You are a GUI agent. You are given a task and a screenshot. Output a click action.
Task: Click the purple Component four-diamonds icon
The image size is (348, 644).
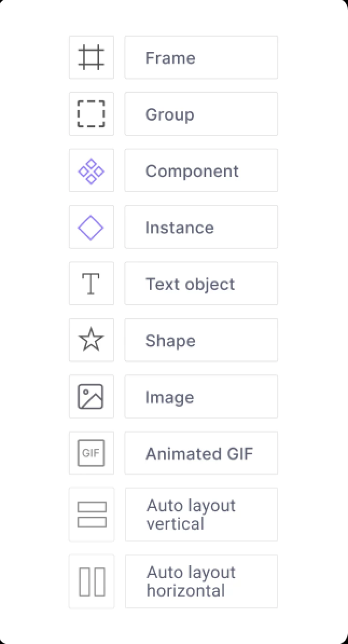pyautogui.click(x=91, y=171)
